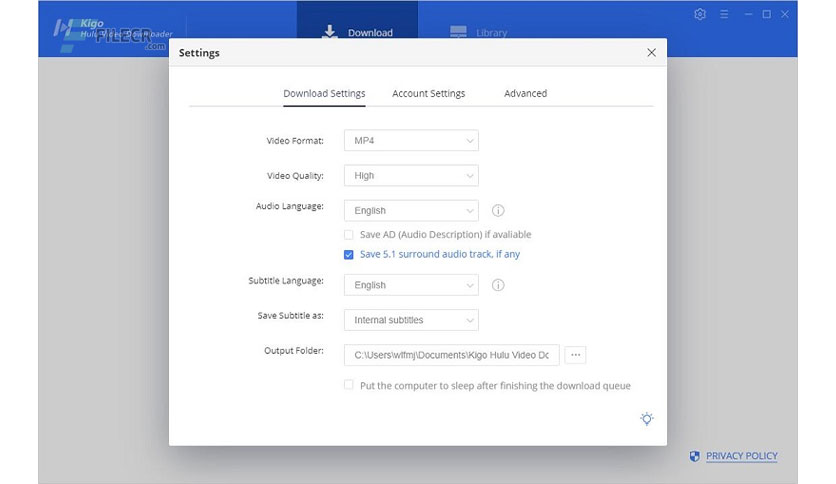Image resolution: width=836 pixels, height=484 pixels.
Task: Click the privacy policy shield icon
Action: click(695, 456)
